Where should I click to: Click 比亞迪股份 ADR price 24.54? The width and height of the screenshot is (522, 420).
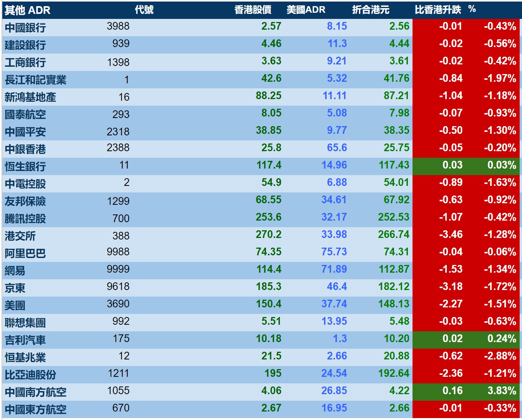(334, 373)
